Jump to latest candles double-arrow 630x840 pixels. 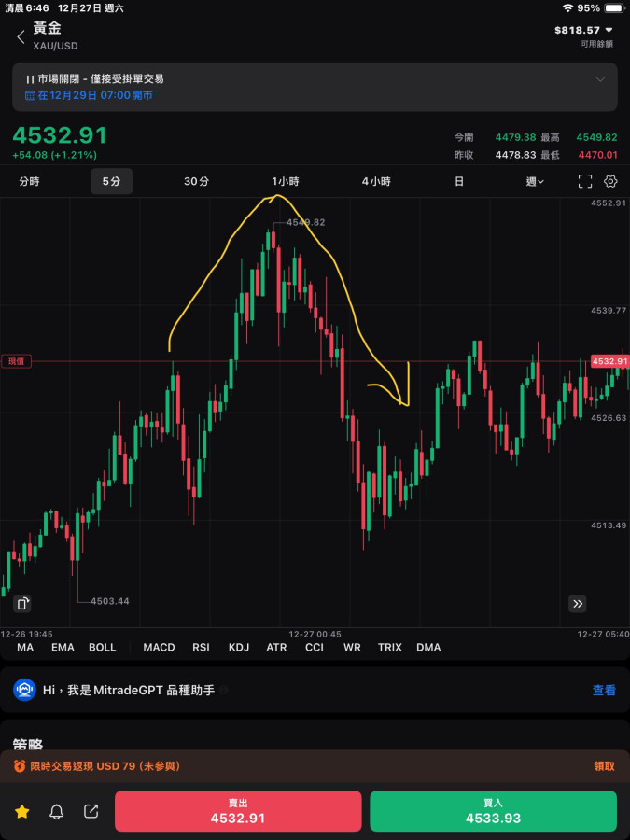pos(578,604)
